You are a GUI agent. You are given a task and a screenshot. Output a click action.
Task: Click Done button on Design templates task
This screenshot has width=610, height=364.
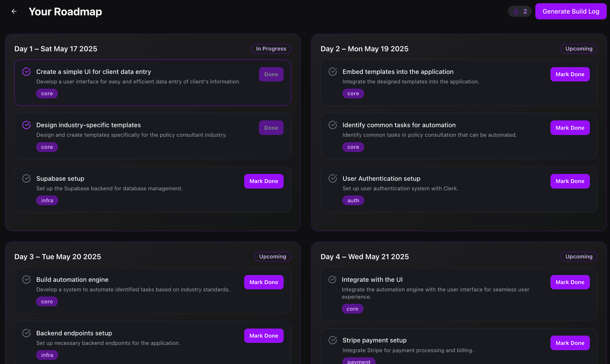[x=271, y=128]
